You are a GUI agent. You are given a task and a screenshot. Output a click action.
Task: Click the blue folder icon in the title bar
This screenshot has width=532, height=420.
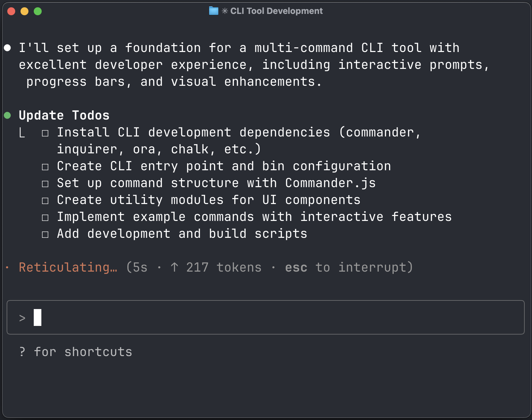pyautogui.click(x=214, y=10)
